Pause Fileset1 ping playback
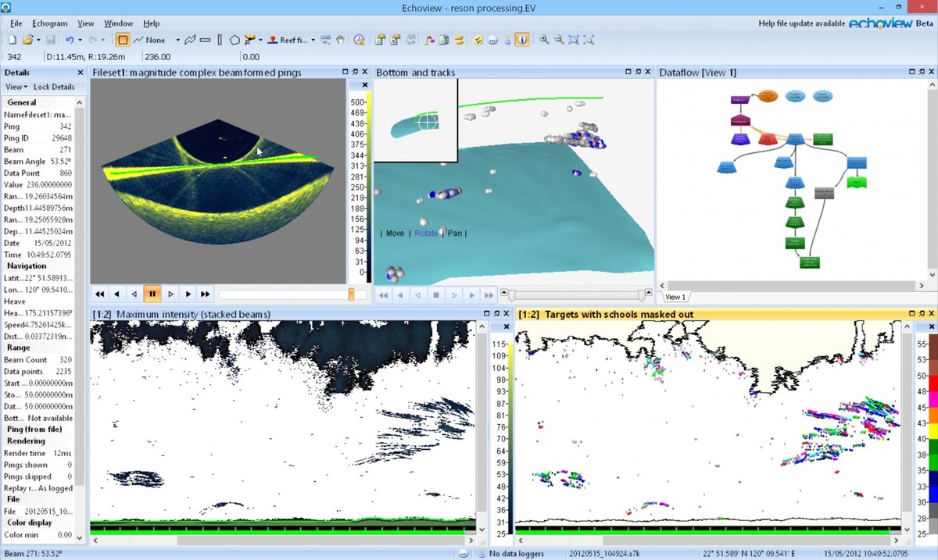Viewport: 938px width, 560px height. point(152,294)
